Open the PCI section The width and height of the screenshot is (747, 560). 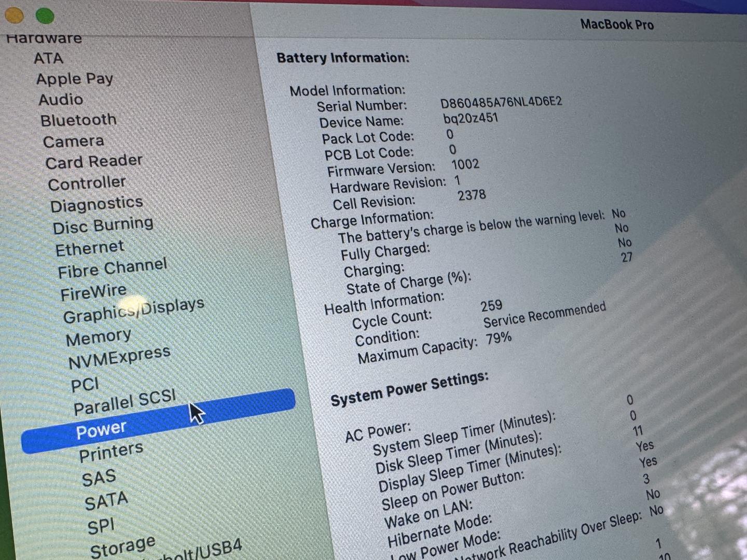coord(85,385)
